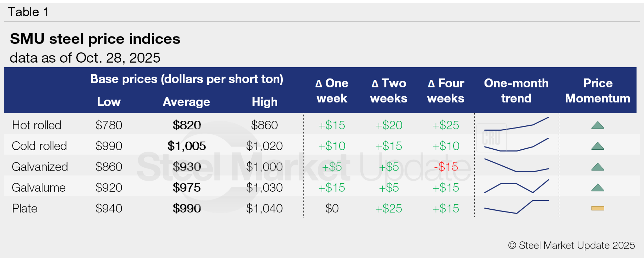
Task: Click Galvalume price momentum up arrow
Action: (598, 188)
